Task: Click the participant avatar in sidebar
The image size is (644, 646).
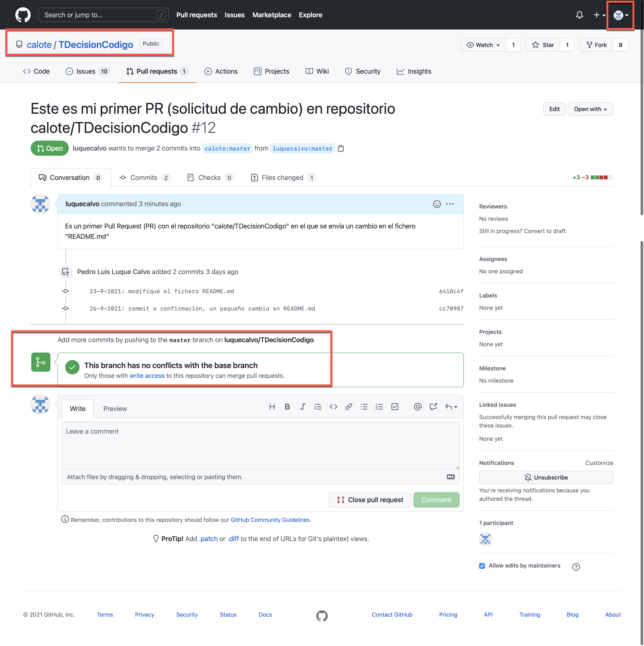Action: 485,539
